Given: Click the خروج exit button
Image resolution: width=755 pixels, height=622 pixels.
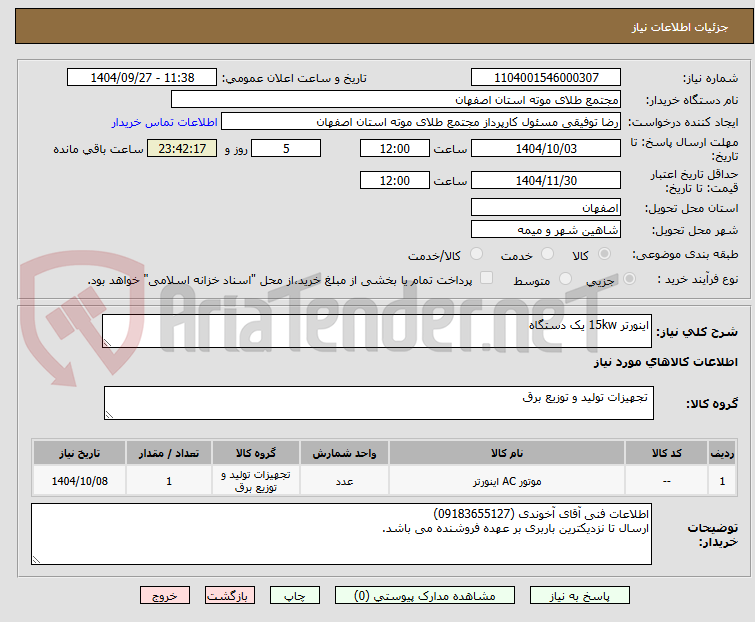Looking at the screenshot, I should [x=165, y=596].
